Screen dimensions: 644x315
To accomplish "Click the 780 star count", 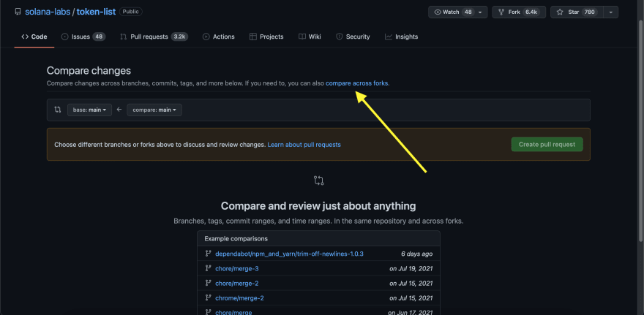I will 590,12.
